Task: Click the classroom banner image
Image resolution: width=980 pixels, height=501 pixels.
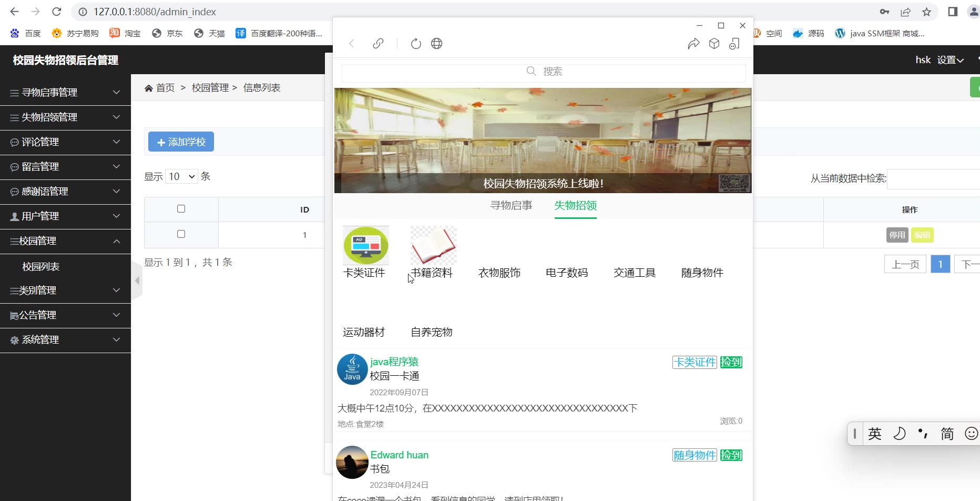Action: 543,141
